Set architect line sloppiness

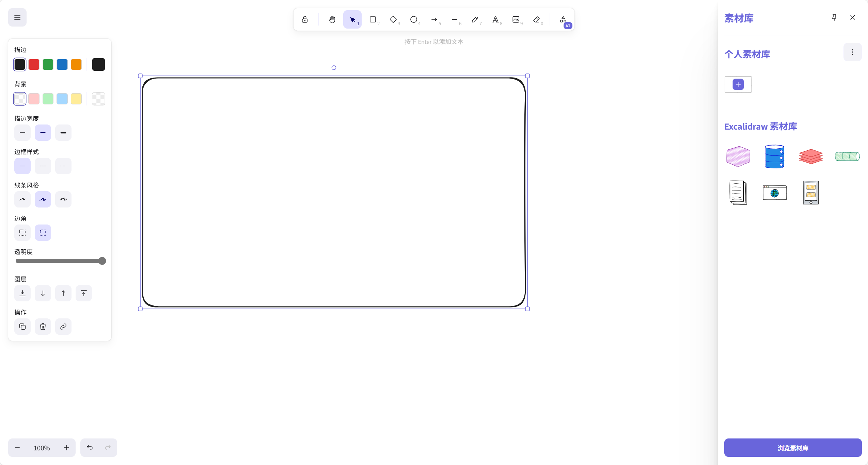click(x=22, y=199)
